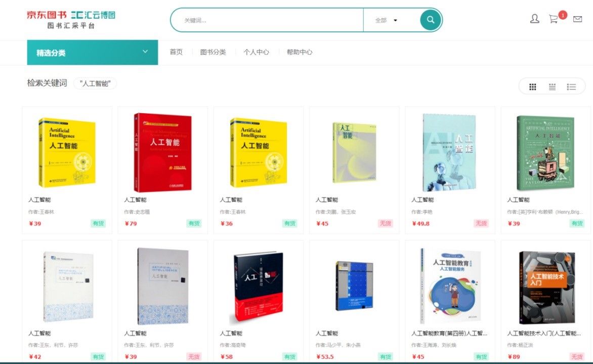The image size is (593, 364).
Task: Open the messages envelope icon
Action: (577, 19)
